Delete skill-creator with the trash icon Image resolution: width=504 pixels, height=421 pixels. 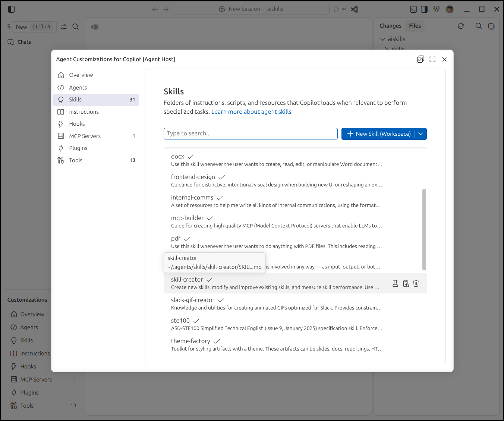click(x=416, y=283)
